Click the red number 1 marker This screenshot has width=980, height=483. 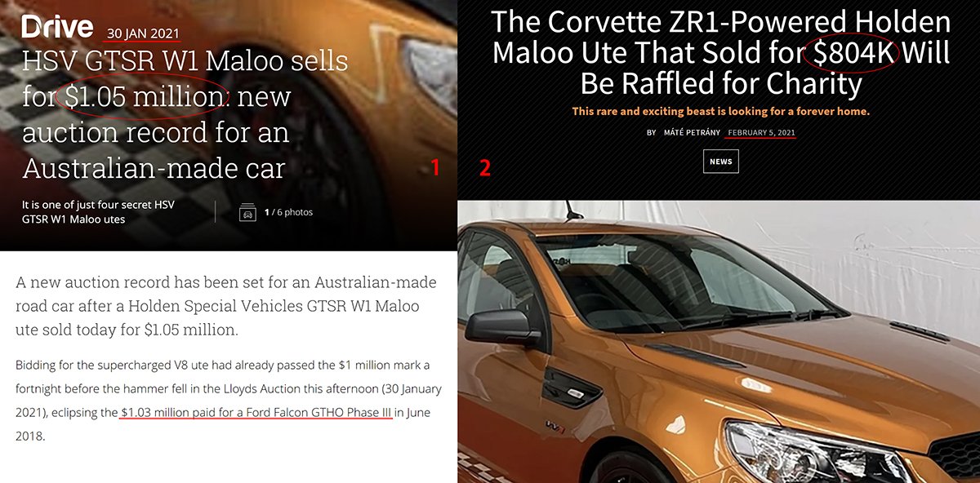coord(435,168)
